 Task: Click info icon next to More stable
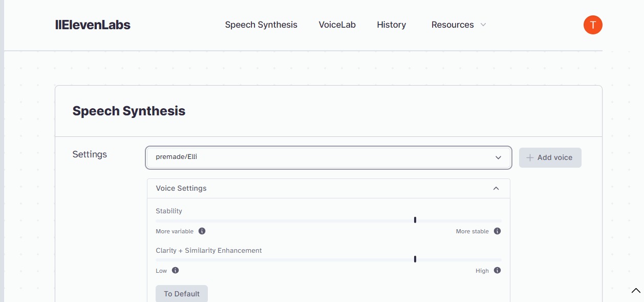497,231
